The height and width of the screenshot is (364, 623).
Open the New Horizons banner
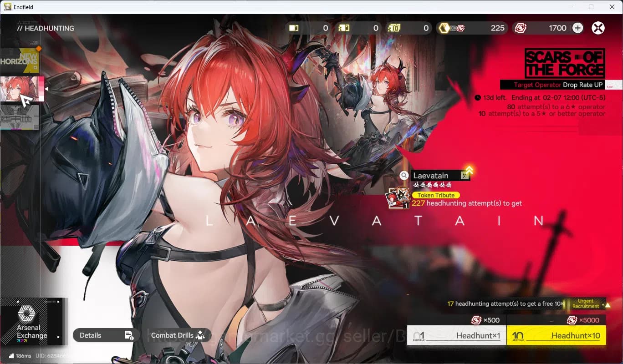[x=20, y=61]
